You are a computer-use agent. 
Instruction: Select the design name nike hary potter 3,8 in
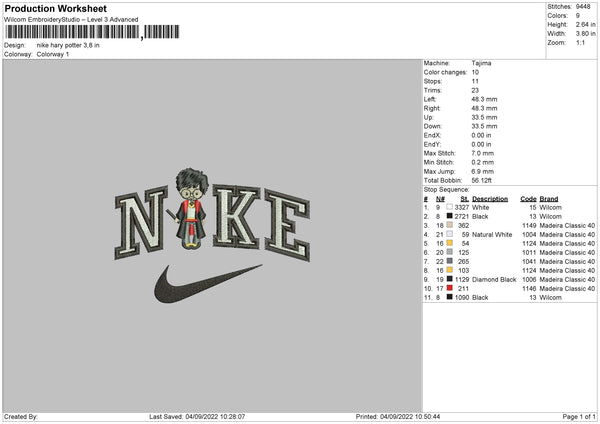[x=68, y=45]
